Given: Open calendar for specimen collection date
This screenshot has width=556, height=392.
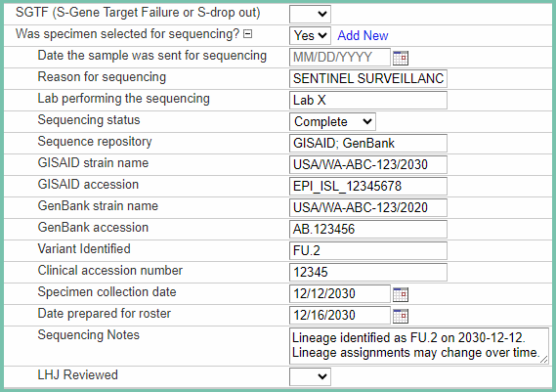Looking at the screenshot, I should pyautogui.click(x=401, y=294).
